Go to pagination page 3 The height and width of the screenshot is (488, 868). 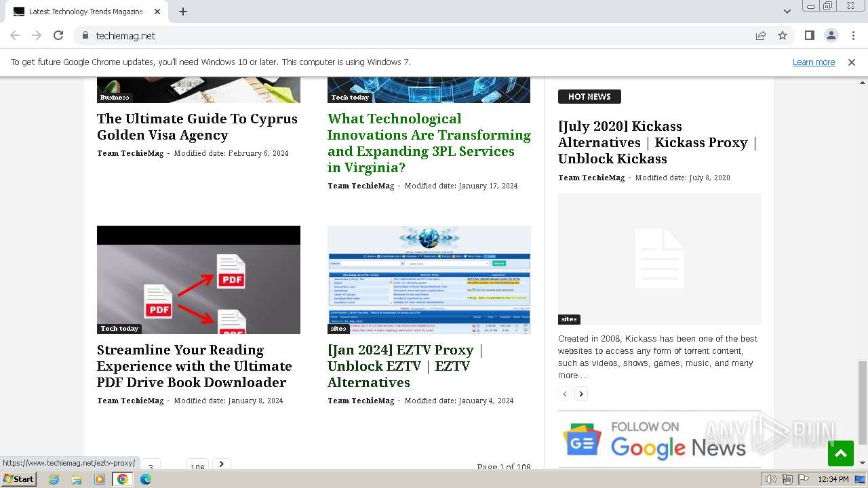tap(151, 466)
